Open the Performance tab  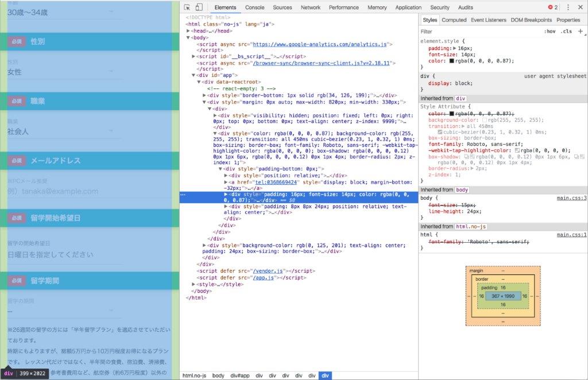click(x=344, y=7)
